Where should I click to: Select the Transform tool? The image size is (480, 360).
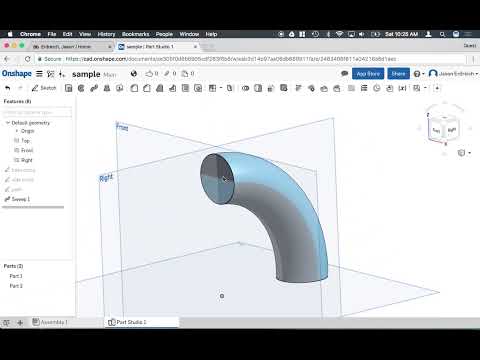pyautogui.click(x=271, y=88)
